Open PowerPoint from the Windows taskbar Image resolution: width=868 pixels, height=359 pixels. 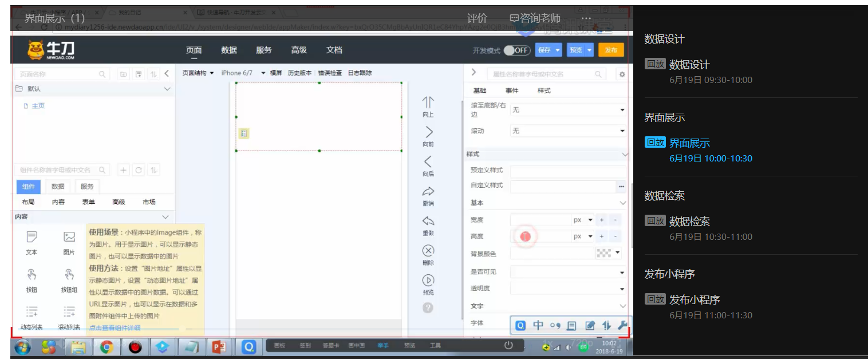point(219,347)
